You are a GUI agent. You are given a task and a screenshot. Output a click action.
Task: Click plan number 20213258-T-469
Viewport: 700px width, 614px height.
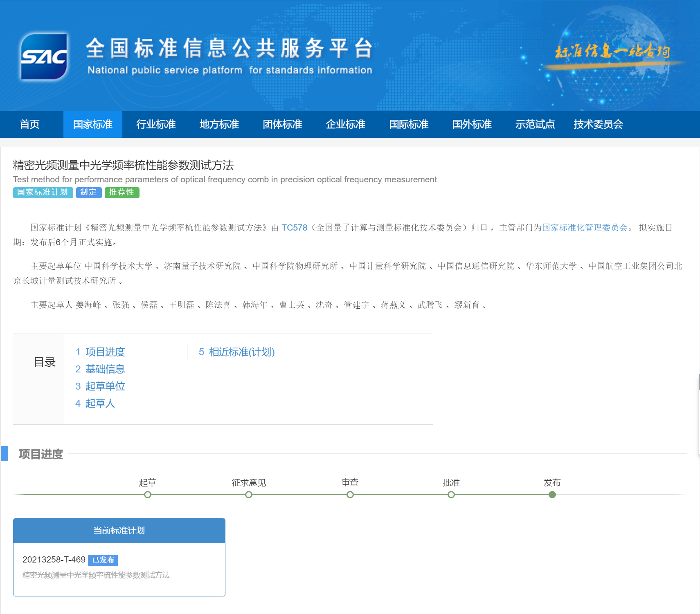coord(54,560)
